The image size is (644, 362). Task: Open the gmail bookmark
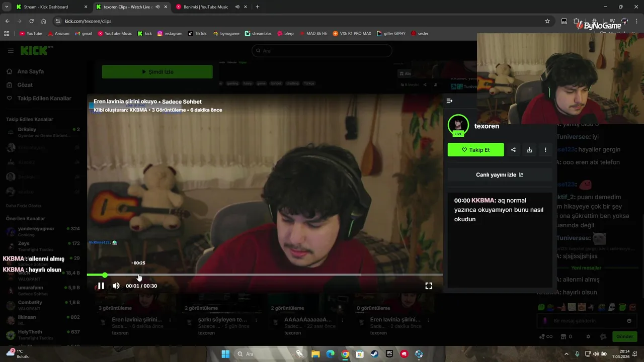[x=84, y=34]
